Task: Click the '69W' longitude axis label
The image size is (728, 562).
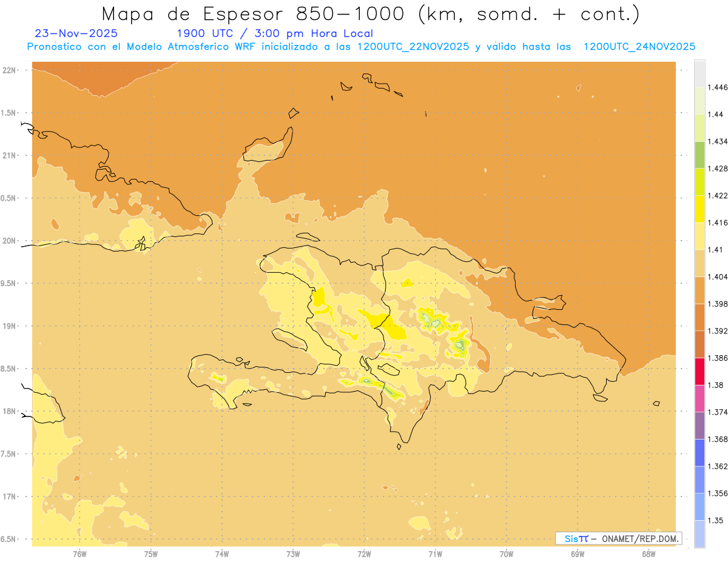Action: pos(578,554)
